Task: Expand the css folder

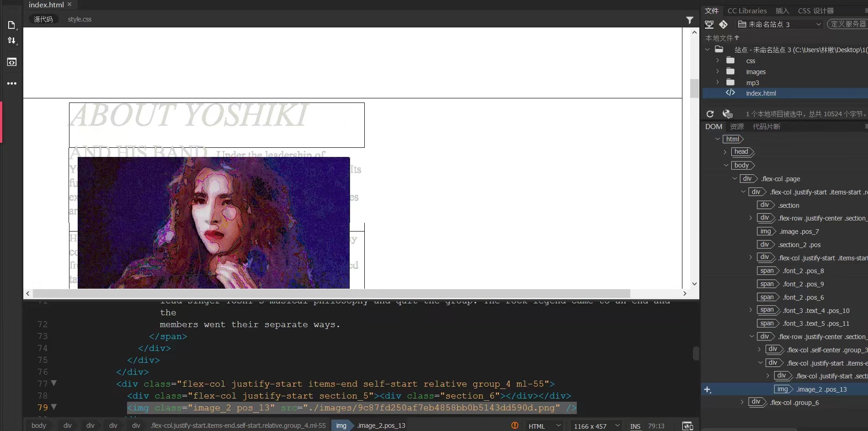Action: 718,60
